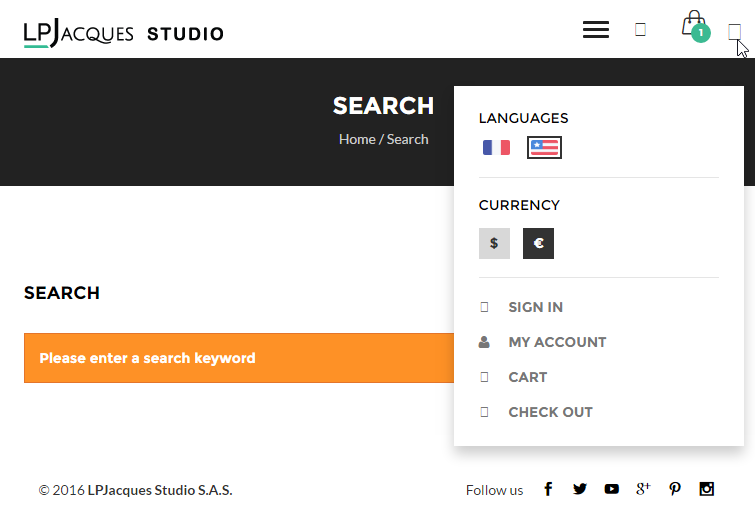Click the Google Plus icon

[643, 489]
